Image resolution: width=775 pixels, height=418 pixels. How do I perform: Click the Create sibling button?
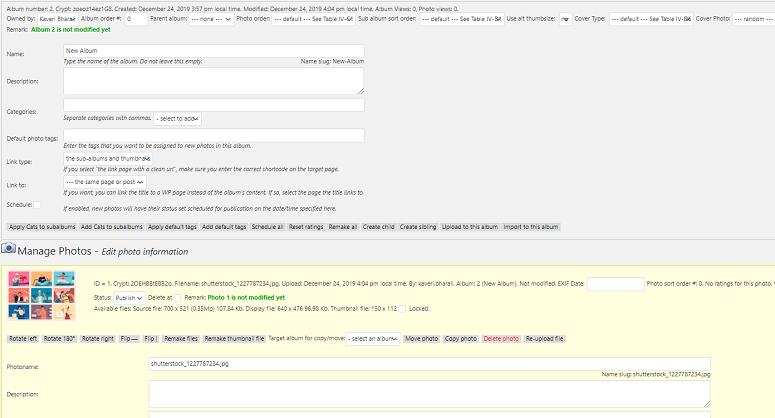[x=418, y=227]
